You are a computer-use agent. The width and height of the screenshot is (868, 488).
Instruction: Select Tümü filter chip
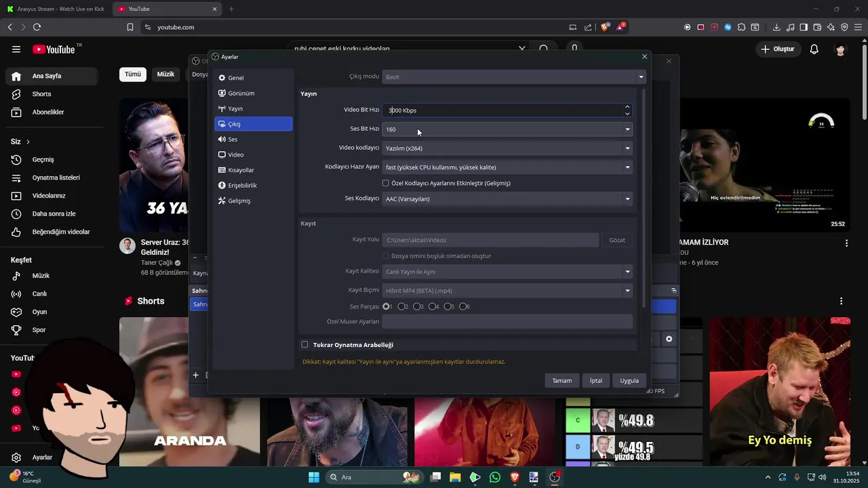133,75
